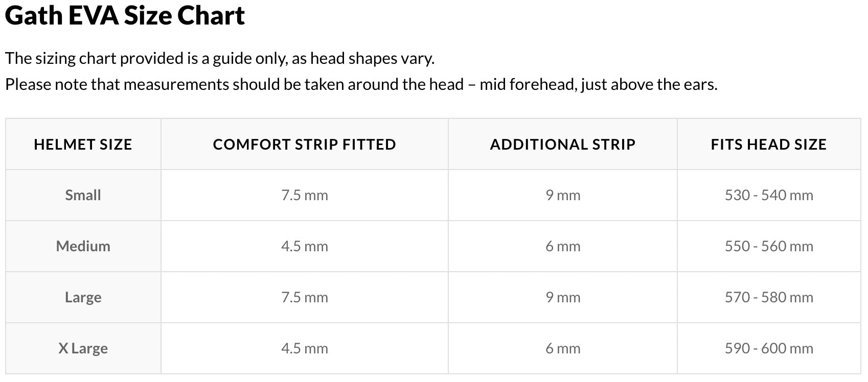This screenshot has height=382, width=868.
Task: Click Small row's 9 mm additional strip
Action: (562, 195)
